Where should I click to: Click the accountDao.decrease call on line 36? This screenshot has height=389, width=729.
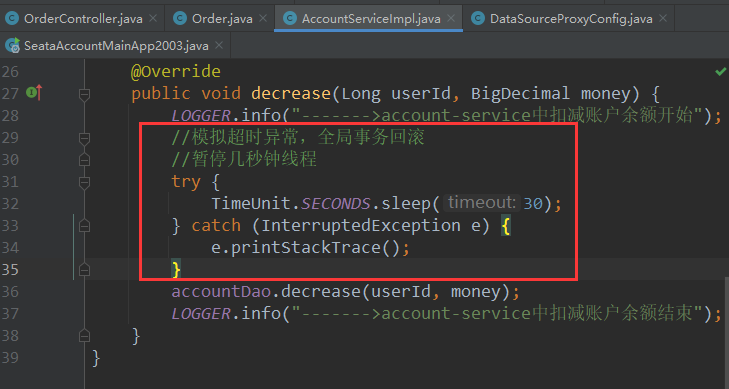click(x=345, y=292)
